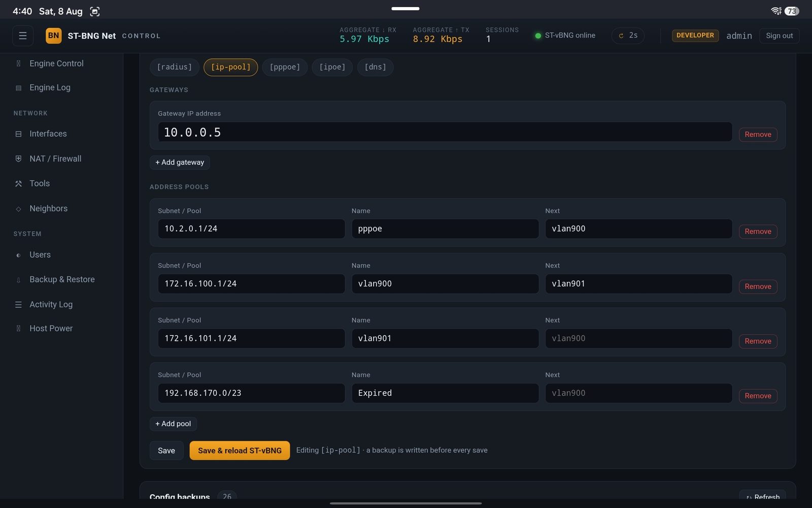Click the DEVELOPER role badge
Screen dimensions: 812x508
tap(695, 36)
